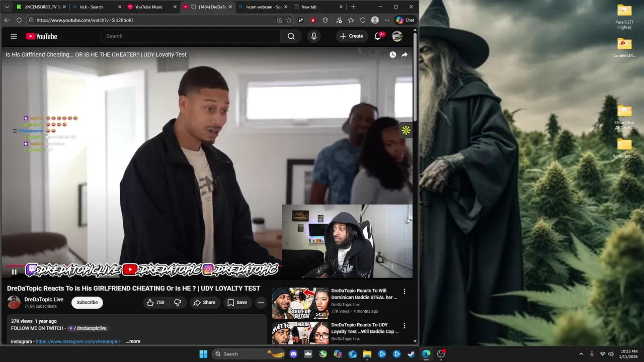This screenshot has height=362, width=644.
Task: Open the browser settings and more menu
Action: coord(387,20)
